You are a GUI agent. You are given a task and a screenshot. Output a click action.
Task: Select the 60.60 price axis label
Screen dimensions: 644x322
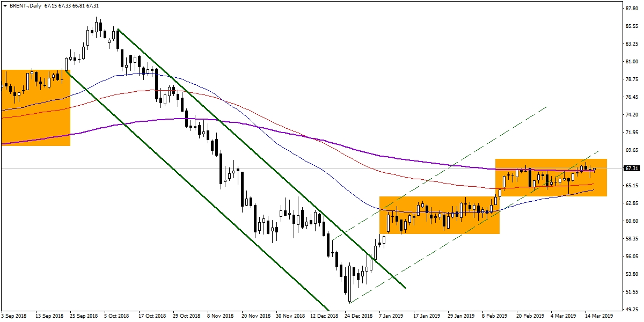coord(631,221)
